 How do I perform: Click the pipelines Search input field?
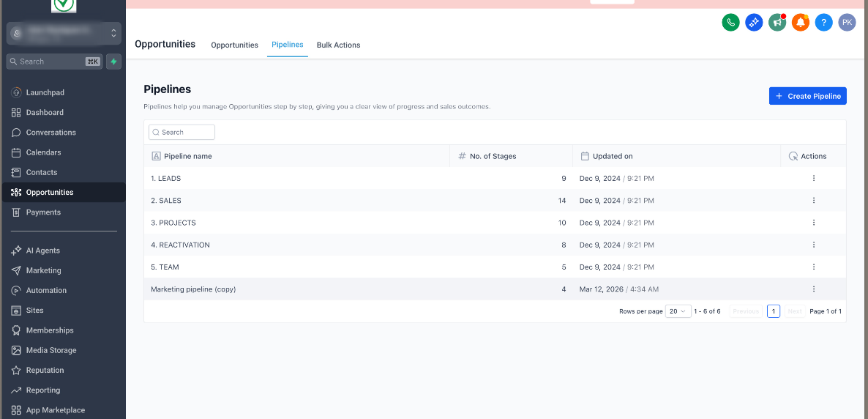coord(182,132)
